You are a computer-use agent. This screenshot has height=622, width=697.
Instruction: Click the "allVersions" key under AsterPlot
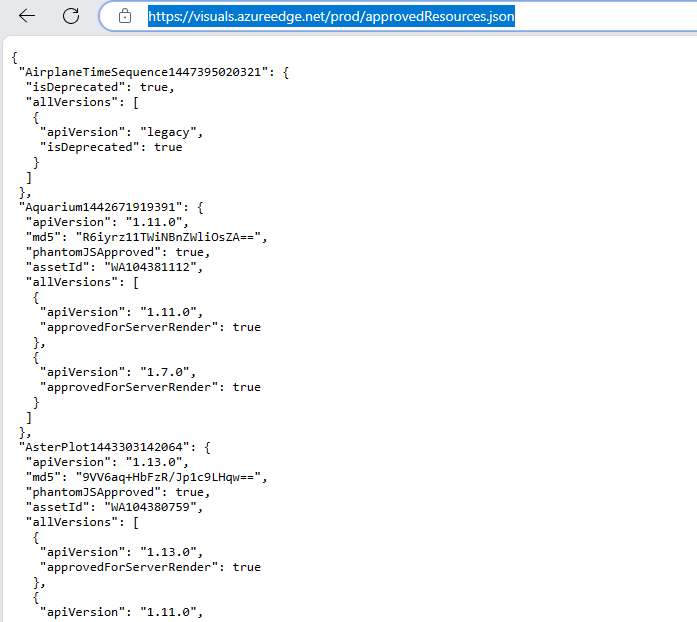[72, 522]
